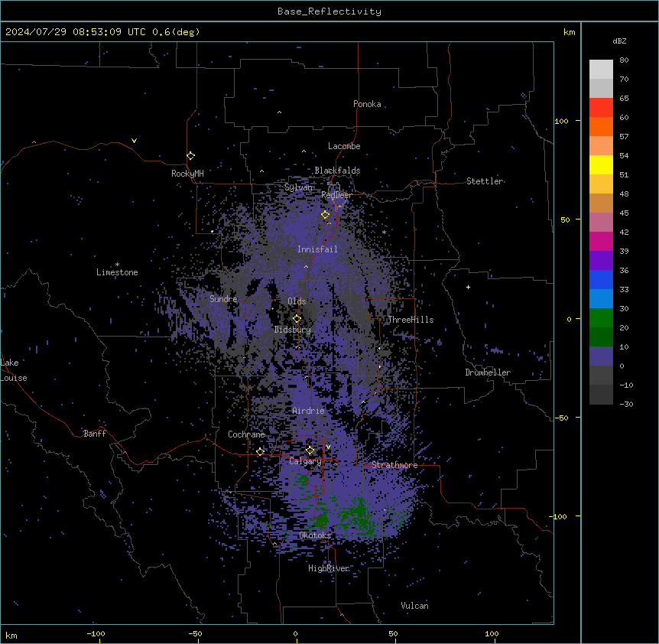Click the white plus marker north of Drumheller
The image size is (659, 644).
click(468, 287)
